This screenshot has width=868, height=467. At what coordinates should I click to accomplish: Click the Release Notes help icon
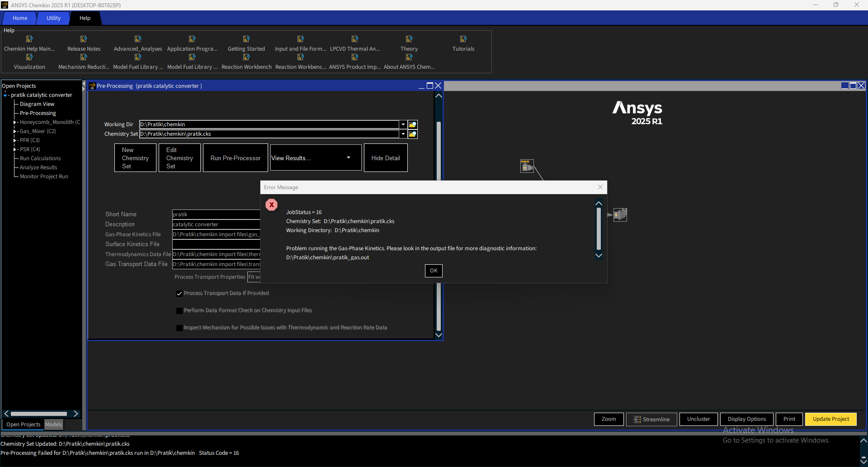[x=84, y=39]
